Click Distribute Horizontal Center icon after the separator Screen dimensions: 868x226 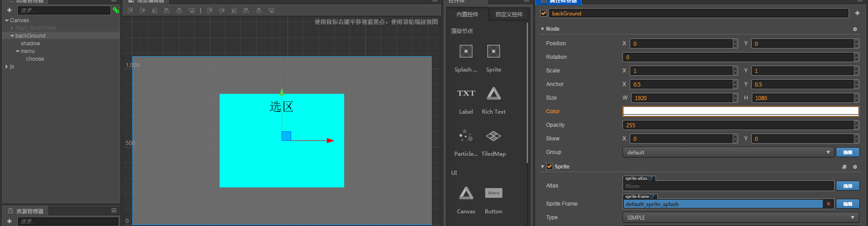(x=259, y=10)
